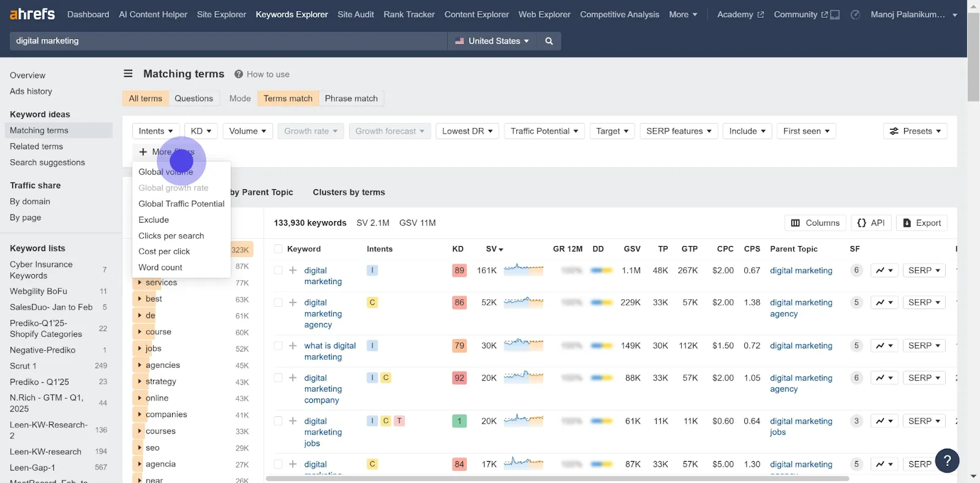Choose Word count filter option

pyautogui.click(x=160, y=268)
